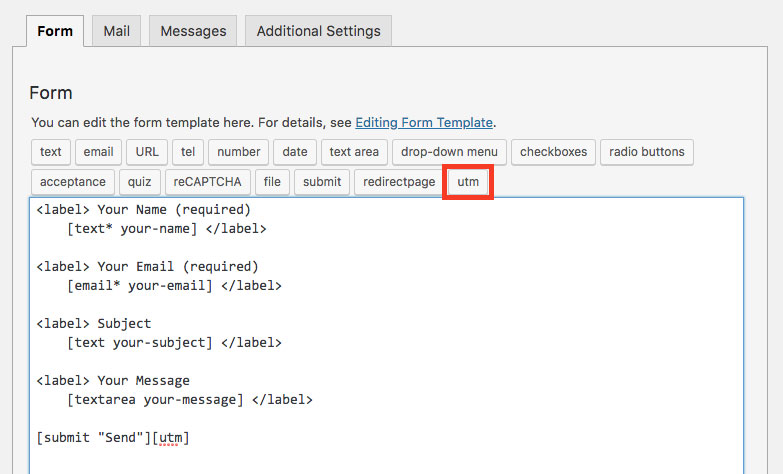783x474 pixels.
Task: Insert a tel field tag
Action: [x=188, y=152]
